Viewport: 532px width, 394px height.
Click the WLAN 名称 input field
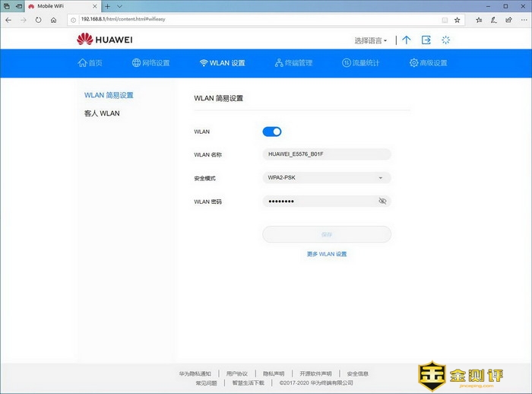point(327,154)
